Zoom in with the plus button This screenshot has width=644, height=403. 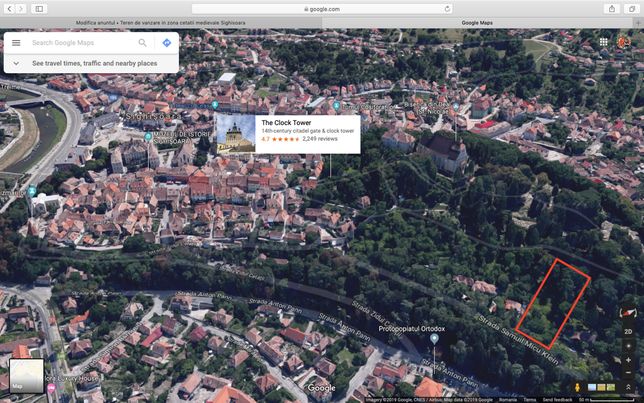(x=628, y=360)
